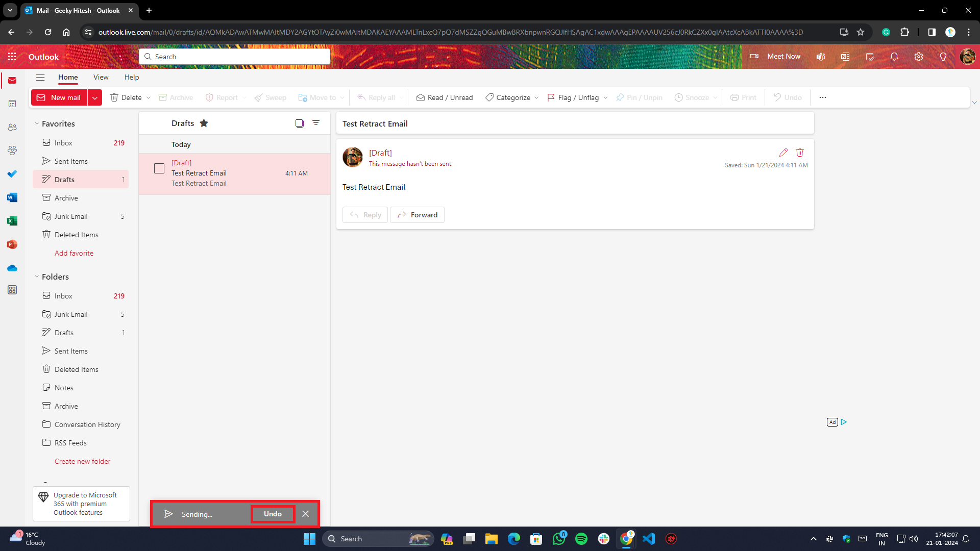
Task: Click Forward on the draft
Action: tap(417, 215)
